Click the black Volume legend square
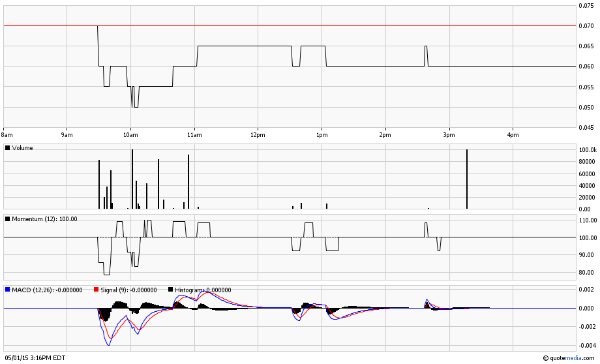 point(7,147)
